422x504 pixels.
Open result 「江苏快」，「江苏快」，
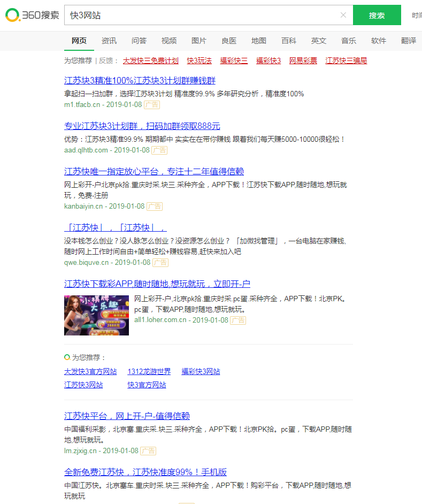[x=116, y=227]
